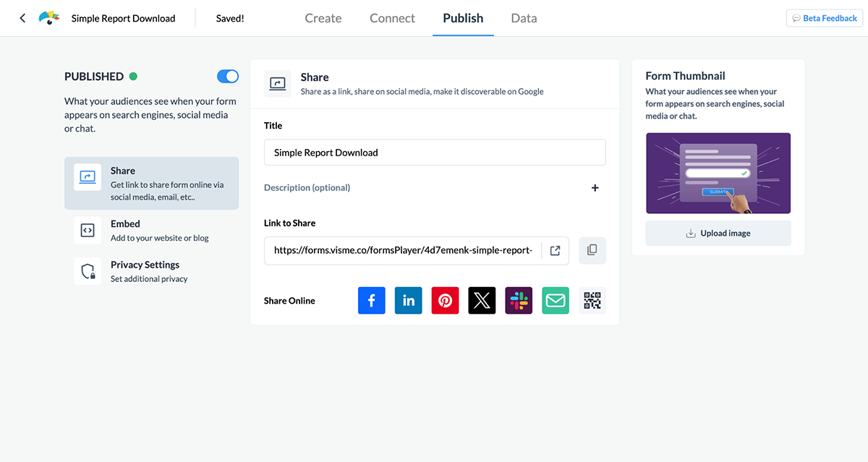Share the form on LinkedIn
868x462 pixels.
click(x=408, y=300)
